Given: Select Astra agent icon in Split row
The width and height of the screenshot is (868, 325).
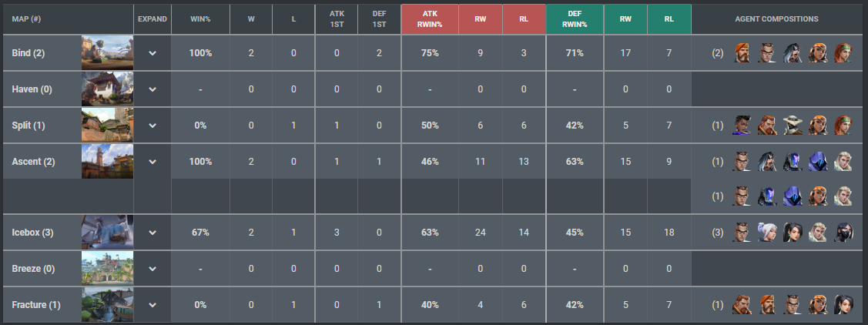Looking at the screenshot, I should 742,125.
